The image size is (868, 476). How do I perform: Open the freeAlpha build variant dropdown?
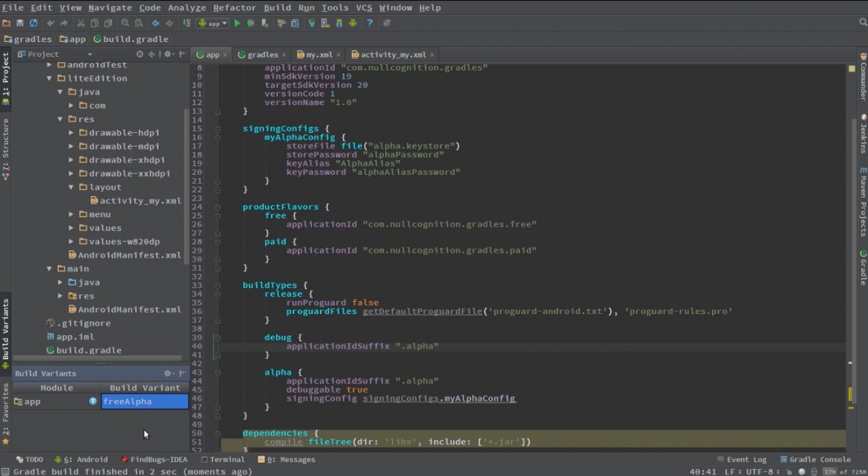[144, 401]
